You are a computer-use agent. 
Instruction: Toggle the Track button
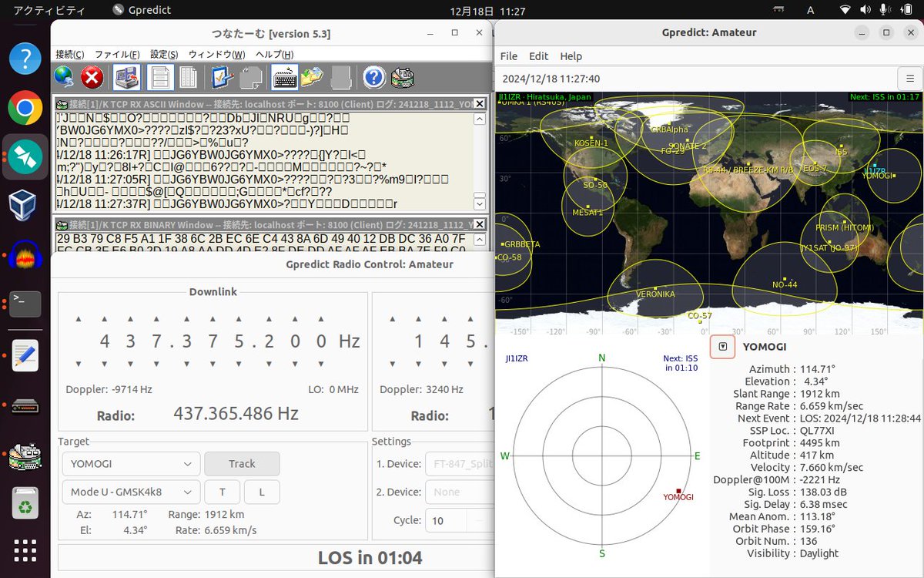[x=242, y=464]
